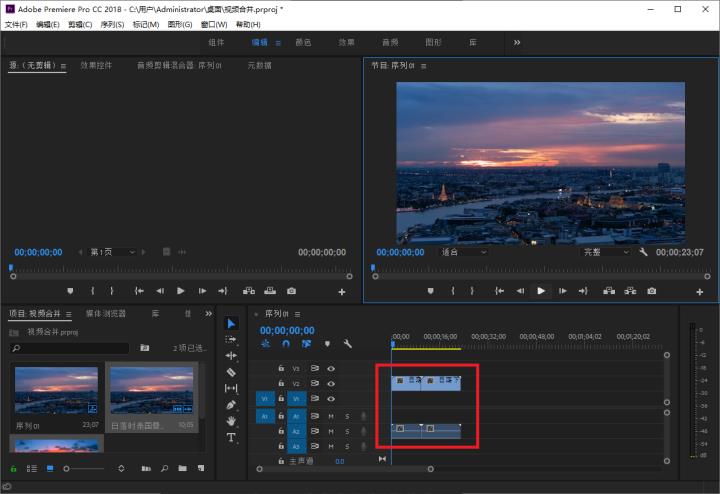The image size is (720, 494).
Task: Click New Bin folder icon in Project panel
Action: 182,468
